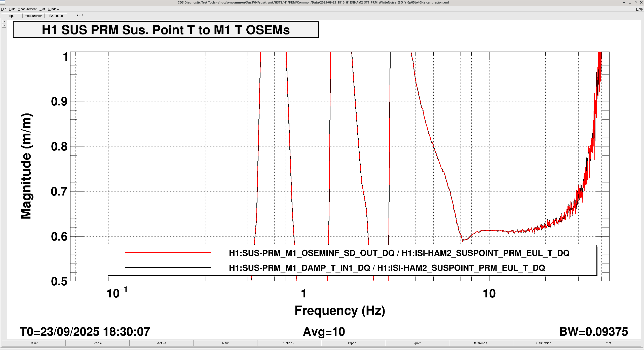Click the Zoom button
The image size is (644, 350).
click(97, 343)
